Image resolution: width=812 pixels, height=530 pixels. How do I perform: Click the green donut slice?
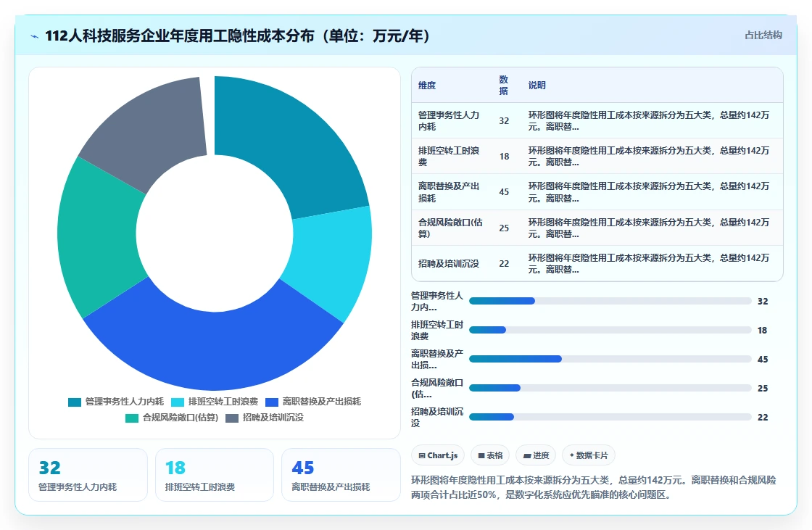[x=99, y=239]
